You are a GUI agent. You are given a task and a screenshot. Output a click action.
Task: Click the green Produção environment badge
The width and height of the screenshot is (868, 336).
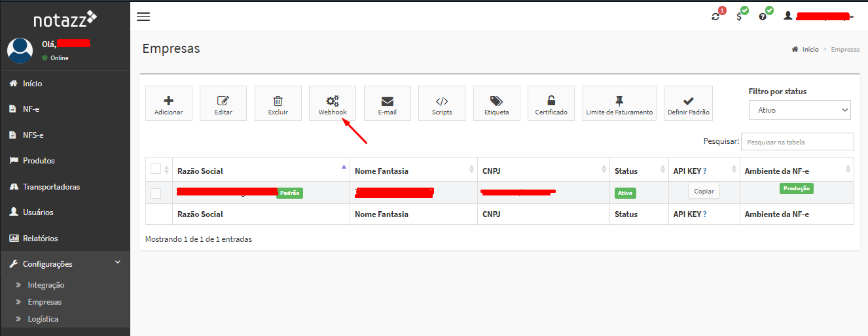coord(797,188)
